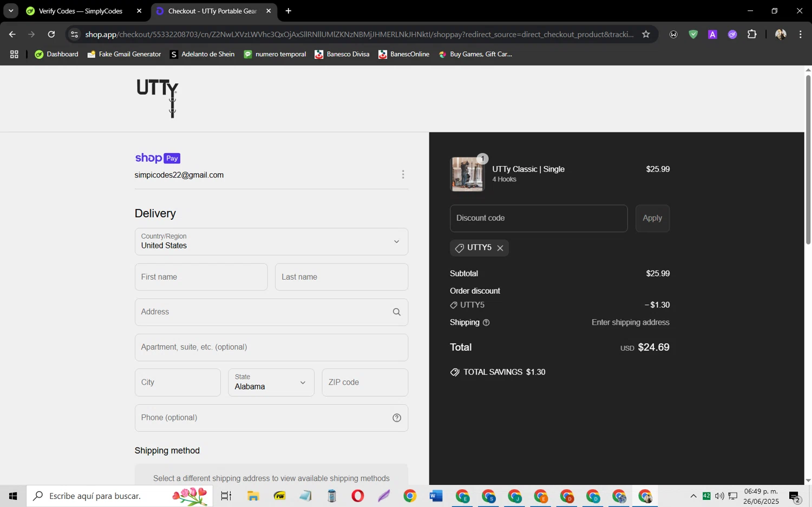Open the numero temporal bookmark
This screenshot has height=507, width=812.
click(x=275, y=54)
